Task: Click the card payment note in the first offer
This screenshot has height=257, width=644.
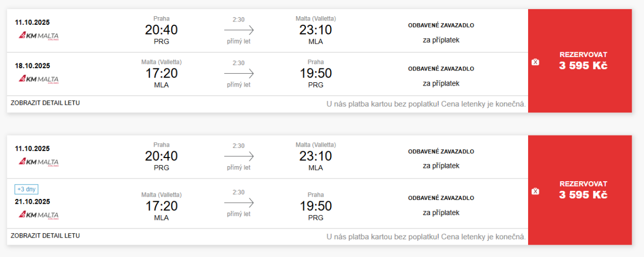Action: tap(426, 104)
